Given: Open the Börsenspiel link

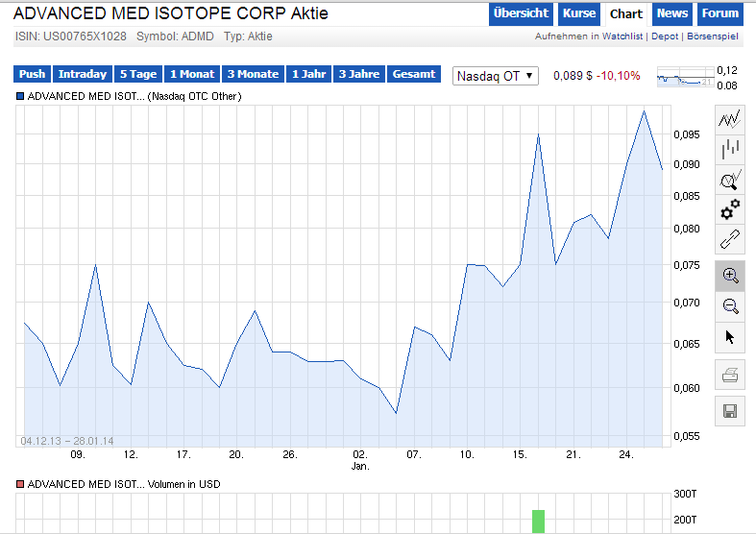Looking at the screenshot, I should pyautogui.click(x=713, y=36).
